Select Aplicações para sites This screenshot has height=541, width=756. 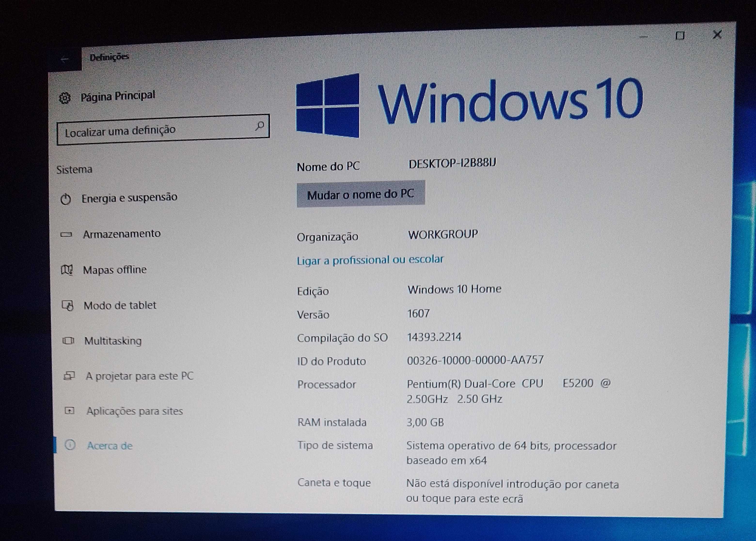tap(134, 411)
